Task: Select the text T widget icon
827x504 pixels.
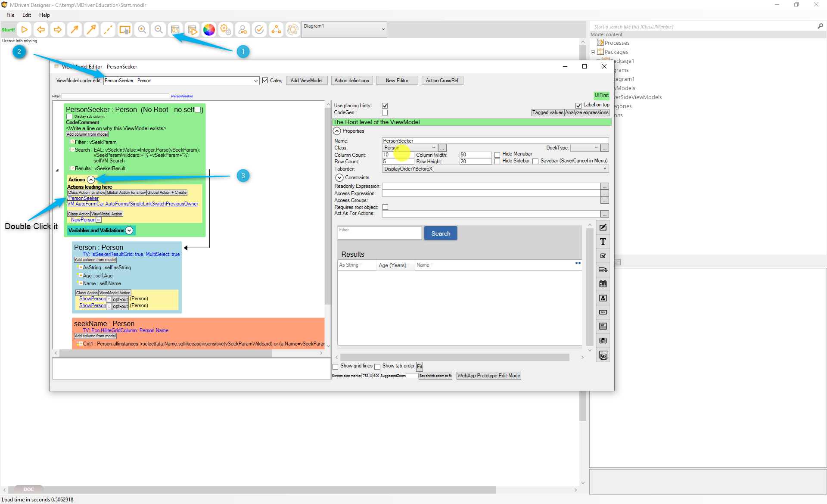Action: [x=603, y=242]
